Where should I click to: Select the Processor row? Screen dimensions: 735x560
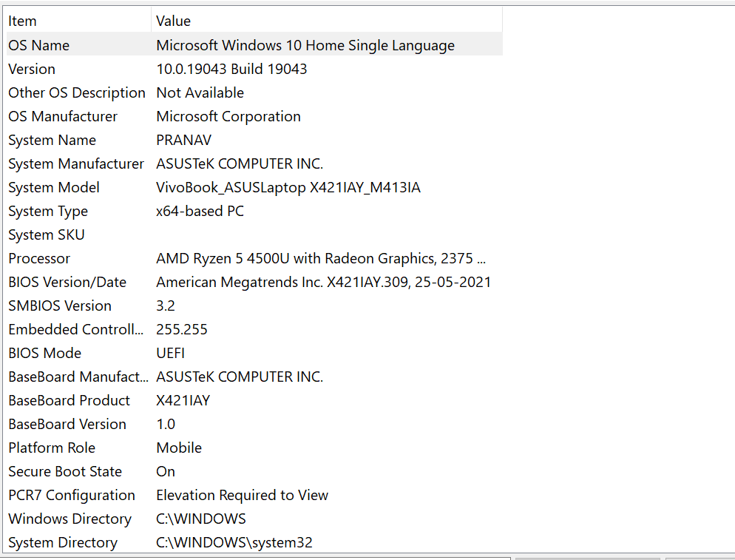(x=39, y=258)
